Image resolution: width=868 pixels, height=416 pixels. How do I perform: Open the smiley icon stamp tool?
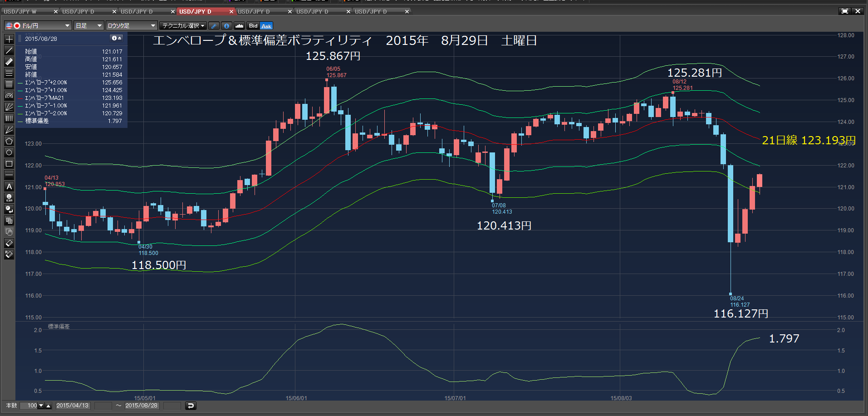(9, 198)
